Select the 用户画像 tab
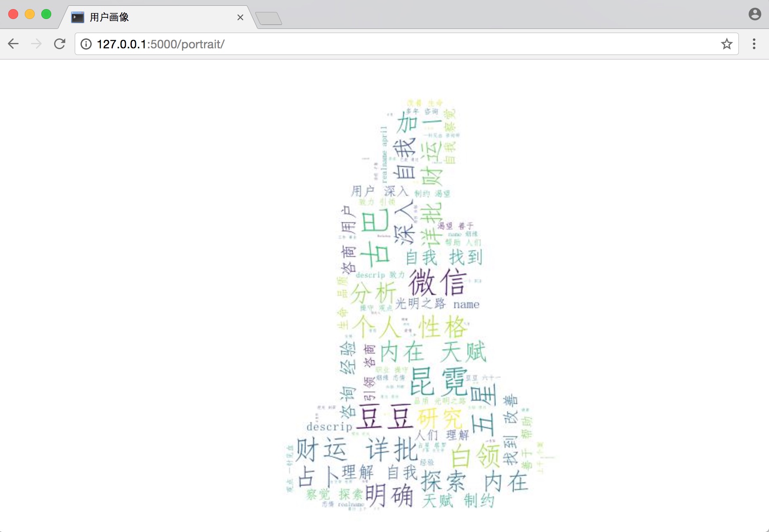The height and width of the screenshot is (532, 769). [157, 17]
